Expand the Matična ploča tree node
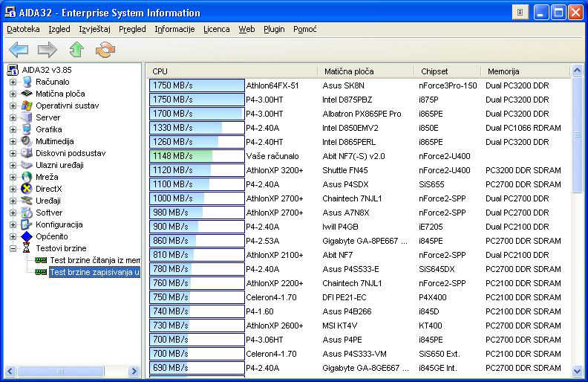Image resolution: width=588 pixels, height=382 pixels. click(13, 94)
